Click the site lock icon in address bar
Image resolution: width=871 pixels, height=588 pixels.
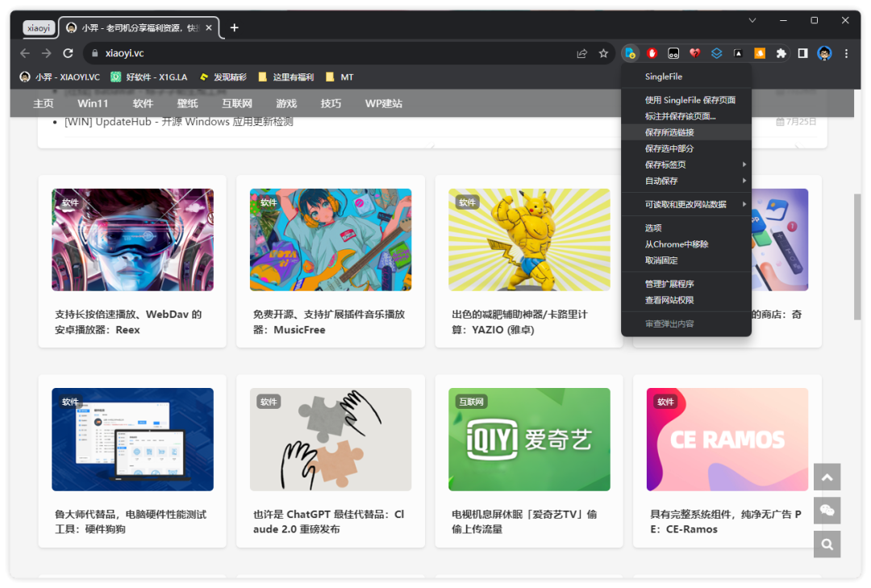(x=94, y=53)
